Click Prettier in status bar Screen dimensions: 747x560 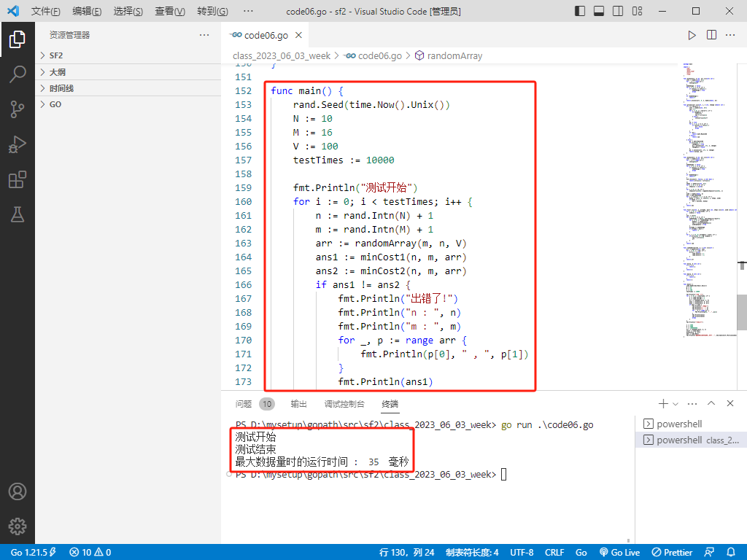[x=672, y=552]
